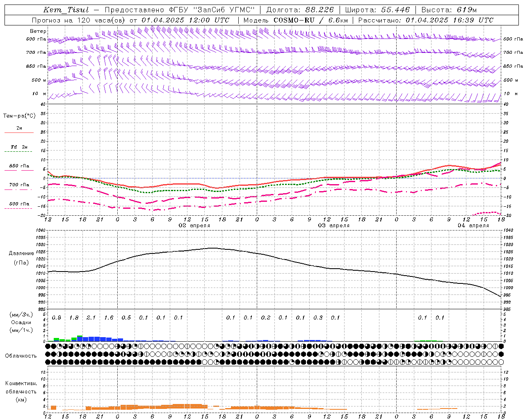This screenshot has width=525, height=420.
Task: Select the 'Предоставлено ФГБУ ЗапСиб УГМС' header text
Action: (180, 10)
